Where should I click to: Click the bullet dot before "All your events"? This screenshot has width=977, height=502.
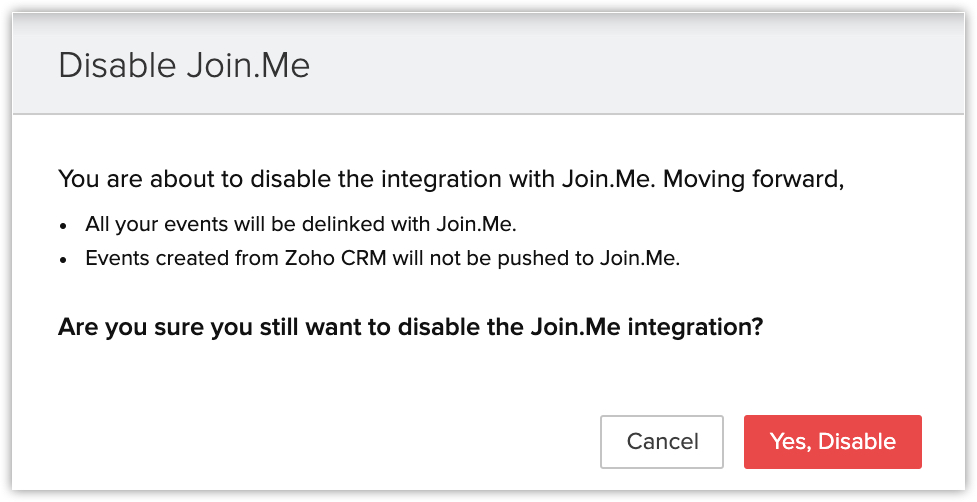(x=66, y=227)
